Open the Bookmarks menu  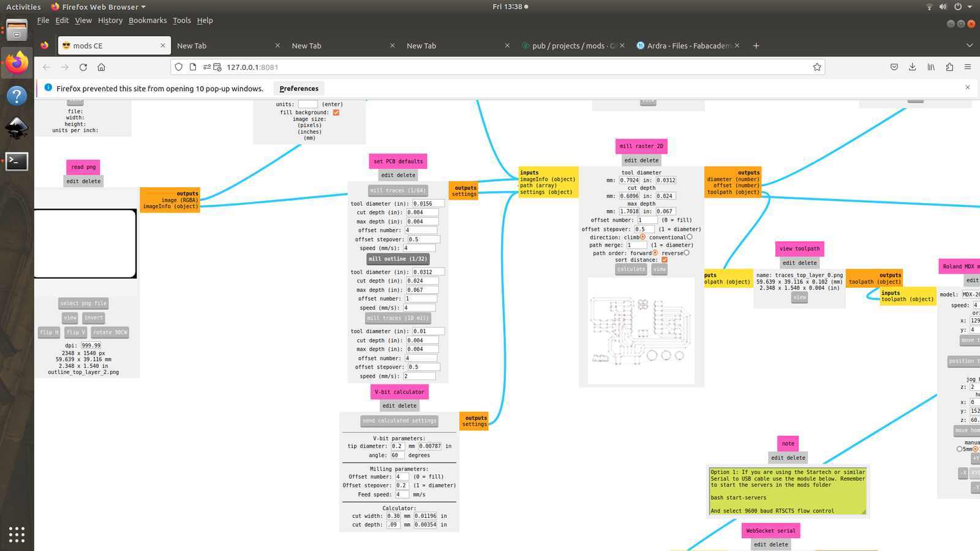point(148,20)
